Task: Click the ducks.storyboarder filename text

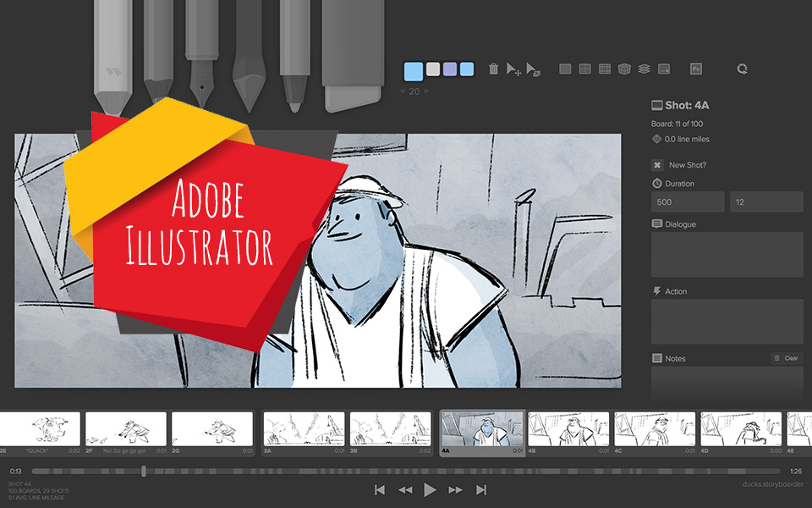Action: [x=772, y=484]
